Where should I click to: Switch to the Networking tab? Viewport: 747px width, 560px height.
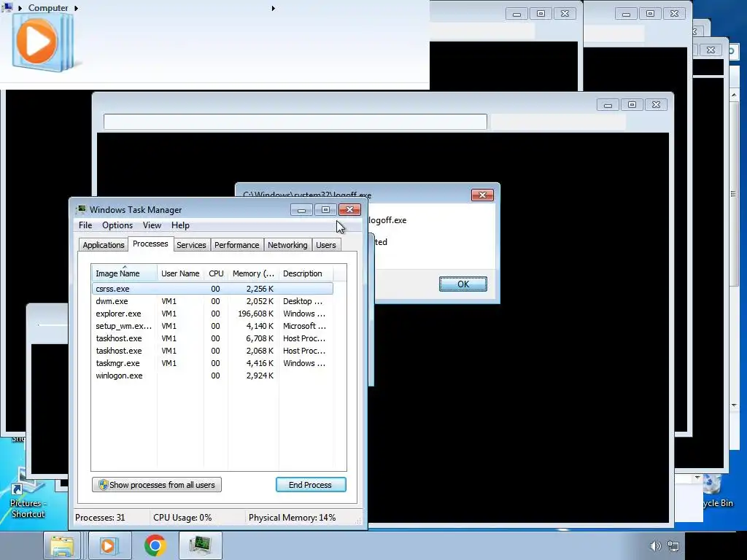coord(287,245)
